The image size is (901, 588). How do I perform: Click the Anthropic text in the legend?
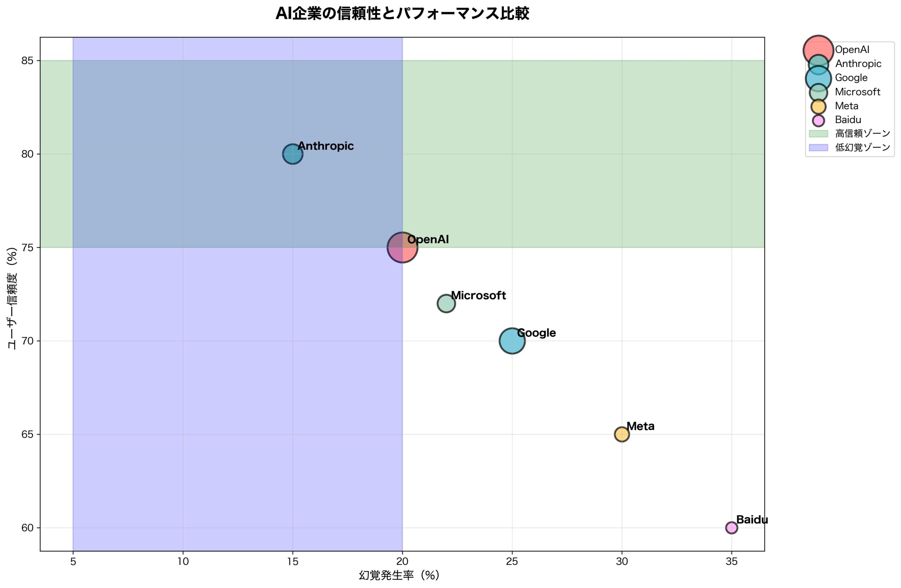coord(858,64)
